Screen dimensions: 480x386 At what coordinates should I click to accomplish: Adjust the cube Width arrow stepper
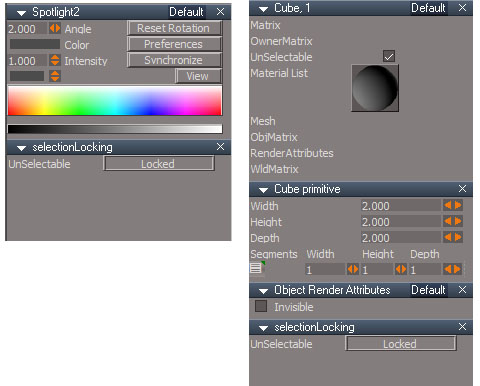coord(453,205)
